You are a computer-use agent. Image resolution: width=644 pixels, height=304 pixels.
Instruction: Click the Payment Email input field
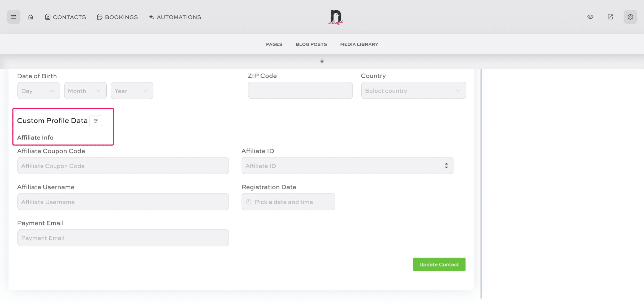pyautogui.click(x=123, y=237)
